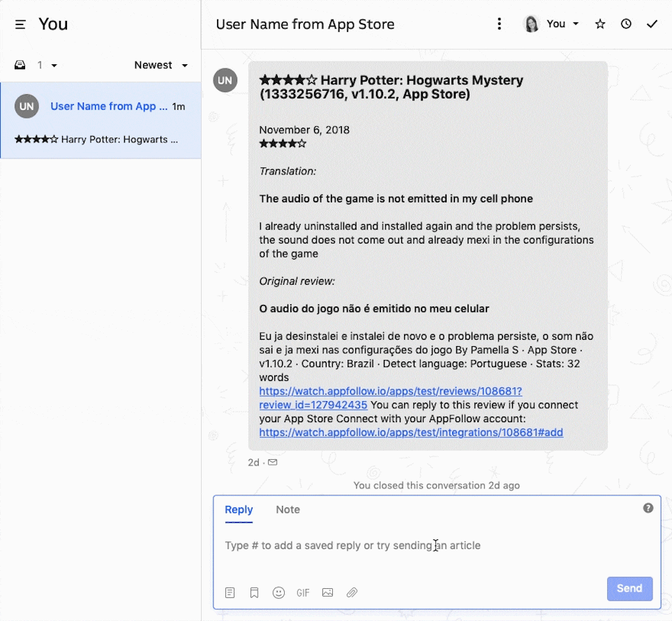This screenshot has width=672, height=621.
Task: Select the Reply tab
Action: 239,510
